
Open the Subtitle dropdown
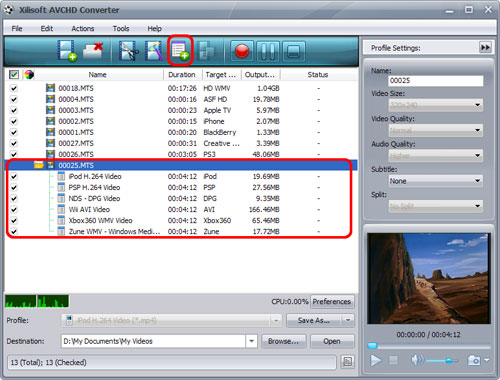click(436, 181)
